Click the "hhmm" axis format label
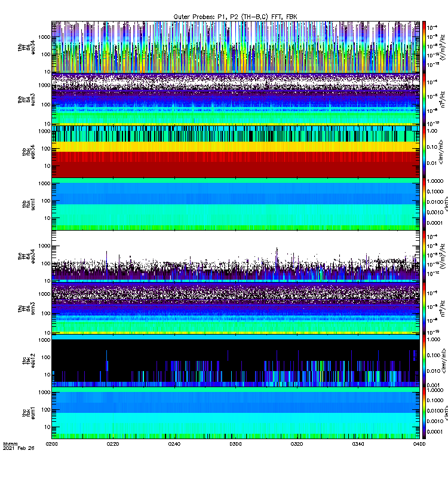This screenshot has height=478, width=448. tap(10, 444)
